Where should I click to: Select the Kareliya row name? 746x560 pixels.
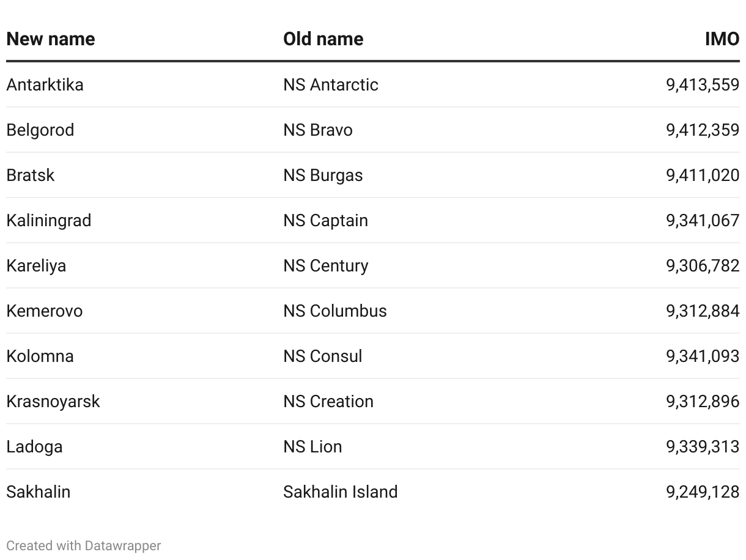point(36,265)
